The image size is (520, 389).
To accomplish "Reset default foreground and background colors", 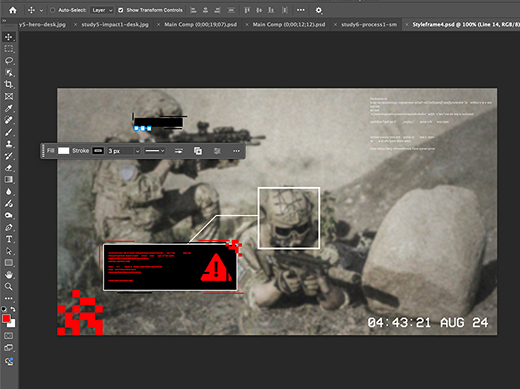I will pos(4,309).
